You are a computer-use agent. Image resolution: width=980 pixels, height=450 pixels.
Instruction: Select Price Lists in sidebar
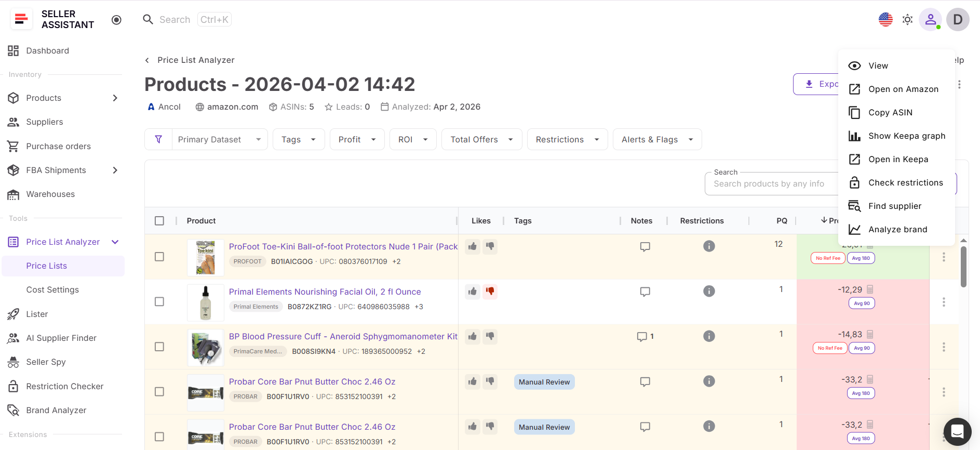(x=62, y=266)
